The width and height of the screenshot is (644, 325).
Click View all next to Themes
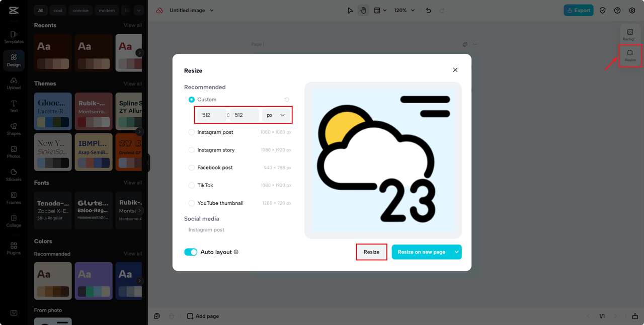click(x=133, y=84)
